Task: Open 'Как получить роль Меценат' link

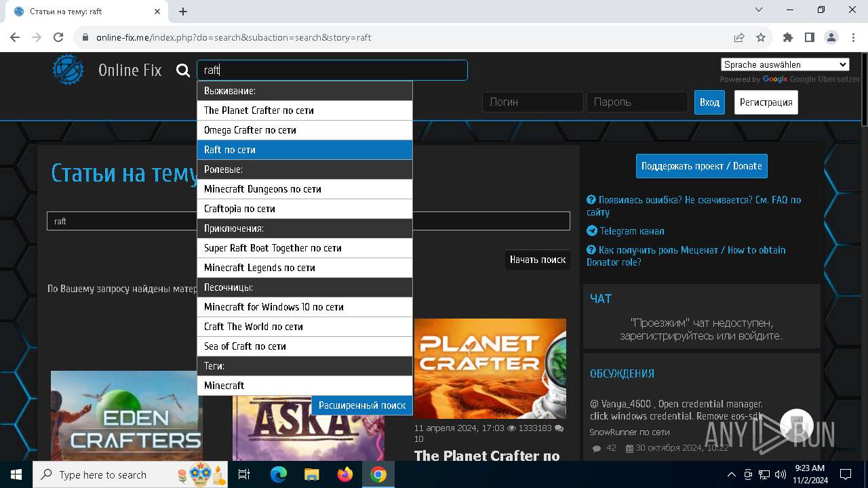Action: 686,256
